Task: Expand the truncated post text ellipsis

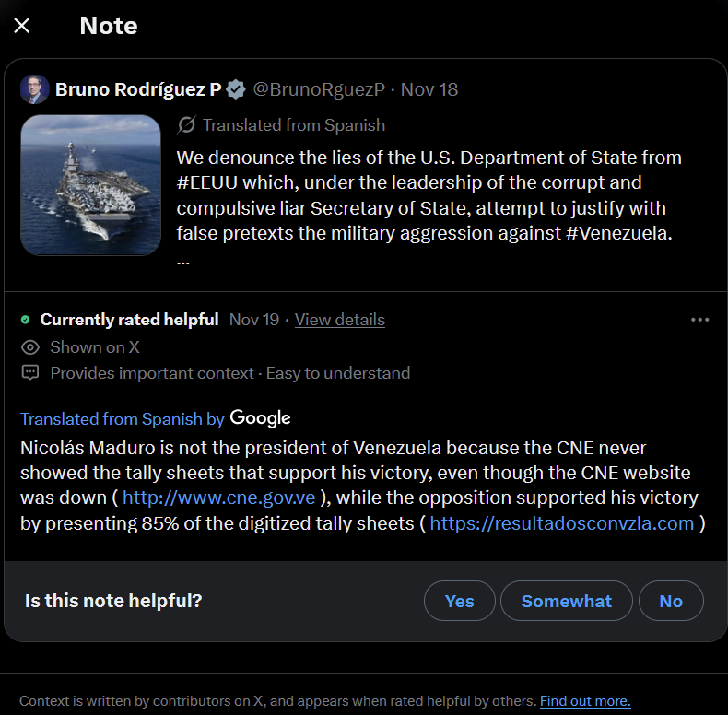Action: pos(183,259)
